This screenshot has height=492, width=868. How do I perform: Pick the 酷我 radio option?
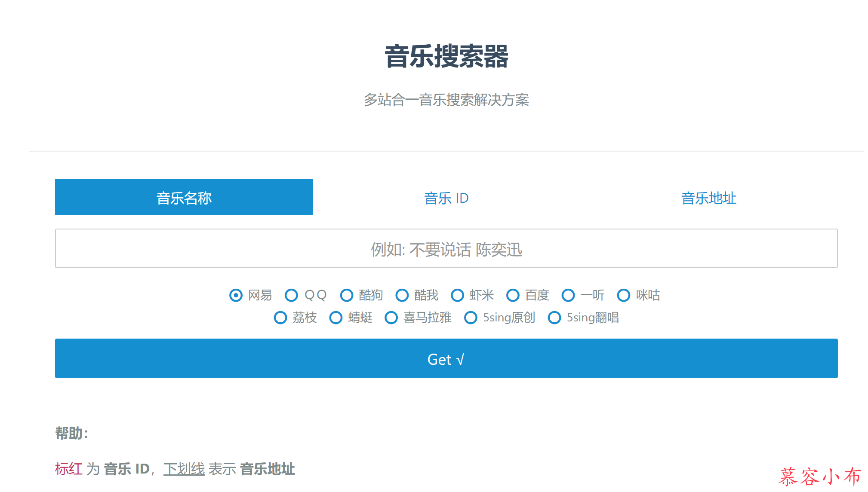402,295
